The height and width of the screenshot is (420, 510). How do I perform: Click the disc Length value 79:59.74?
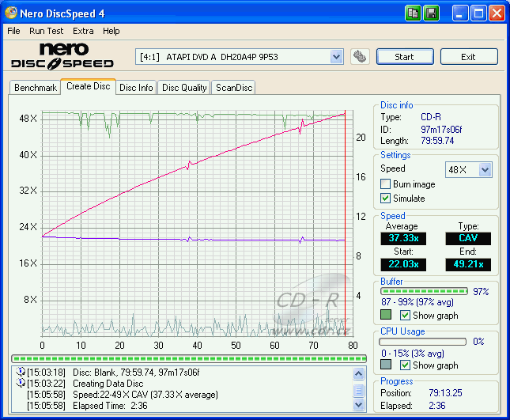(x=437, y=141)
